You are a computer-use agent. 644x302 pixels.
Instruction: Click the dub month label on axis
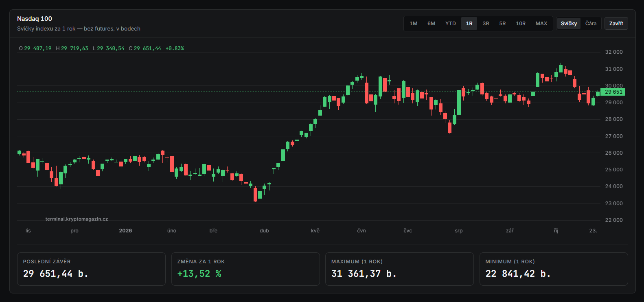(264, 231)
